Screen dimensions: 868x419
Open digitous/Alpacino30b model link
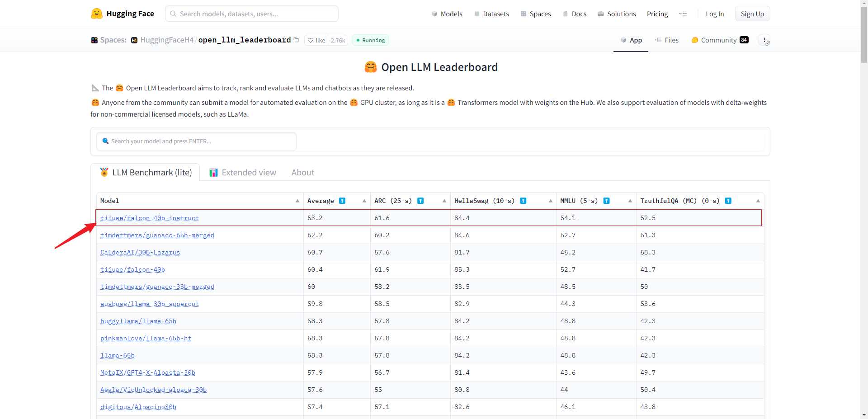coord(138,407)
